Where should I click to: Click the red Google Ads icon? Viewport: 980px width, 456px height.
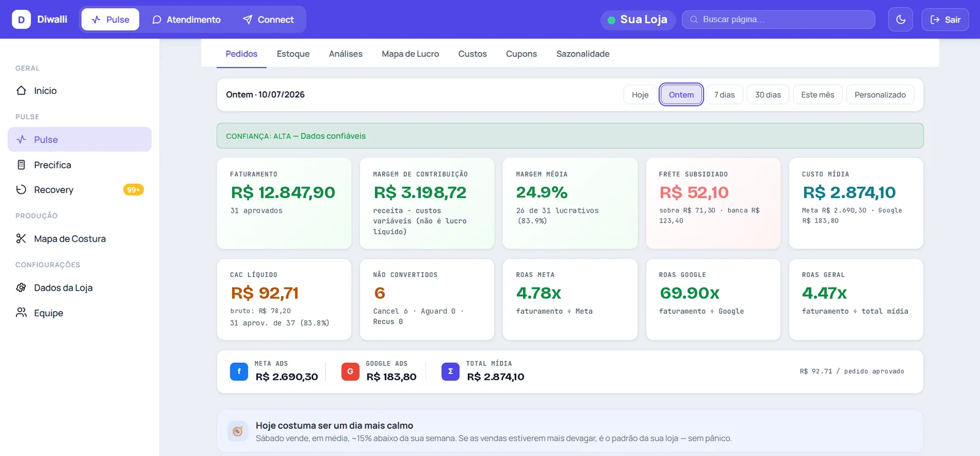click(x=350, y=371)
